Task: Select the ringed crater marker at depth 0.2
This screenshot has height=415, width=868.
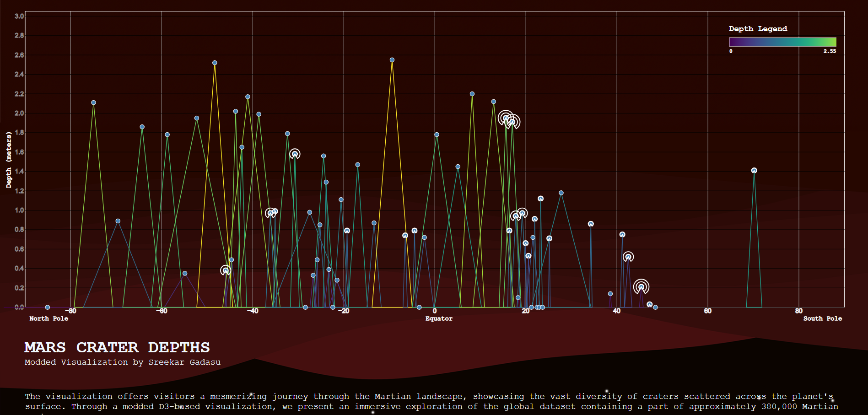Action: click(x=641, y=287)
